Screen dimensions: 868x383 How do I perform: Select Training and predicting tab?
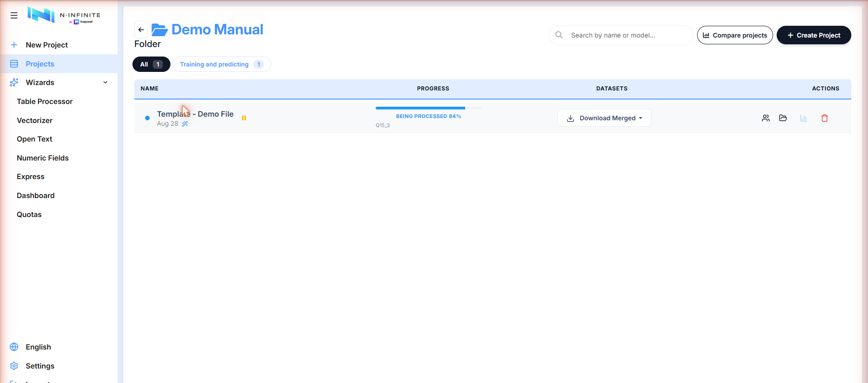point(222,64)
